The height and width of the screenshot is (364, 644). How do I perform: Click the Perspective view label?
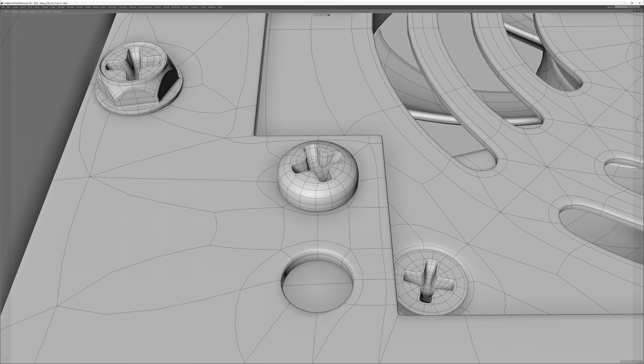point(6,15)
